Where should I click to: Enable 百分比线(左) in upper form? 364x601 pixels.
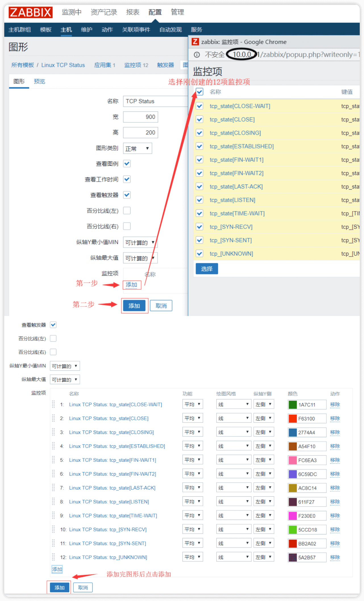coord(127,210)
